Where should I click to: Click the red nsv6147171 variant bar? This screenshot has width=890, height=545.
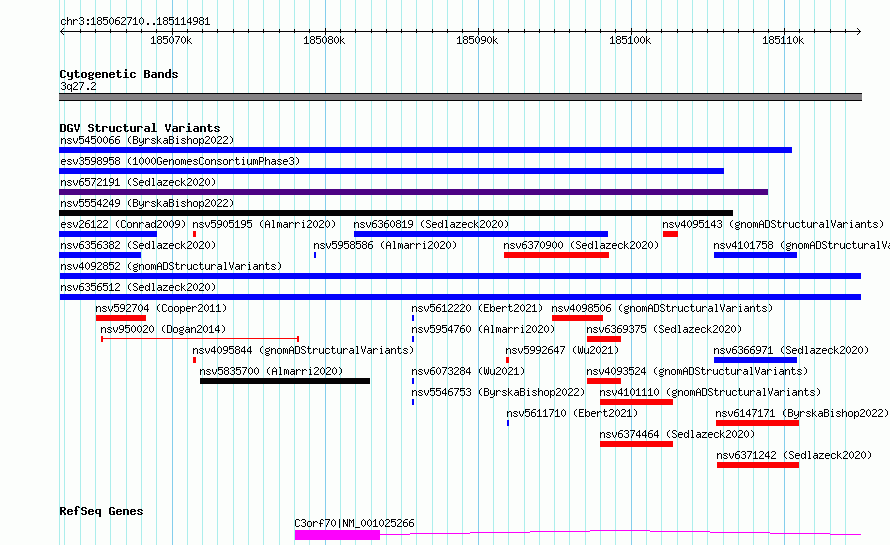tap(757, 423)
